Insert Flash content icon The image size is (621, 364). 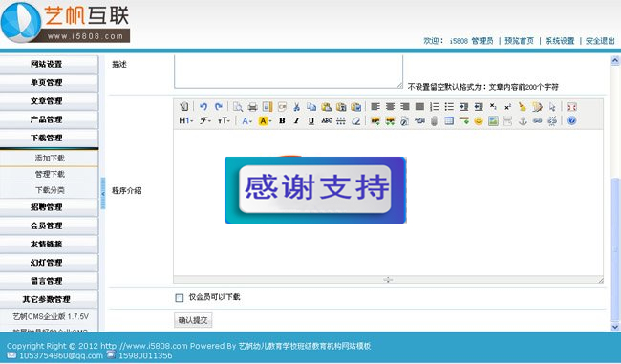point(405,120)
